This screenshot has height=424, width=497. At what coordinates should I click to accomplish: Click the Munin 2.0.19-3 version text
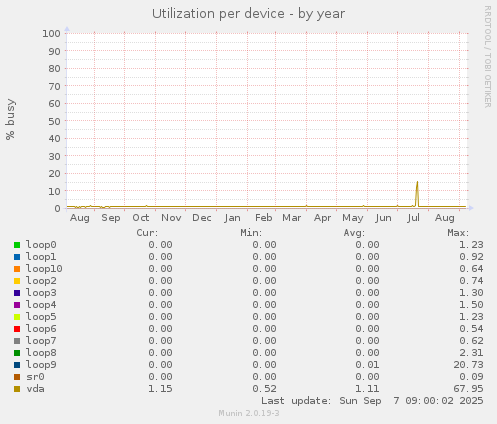point(249,413)
